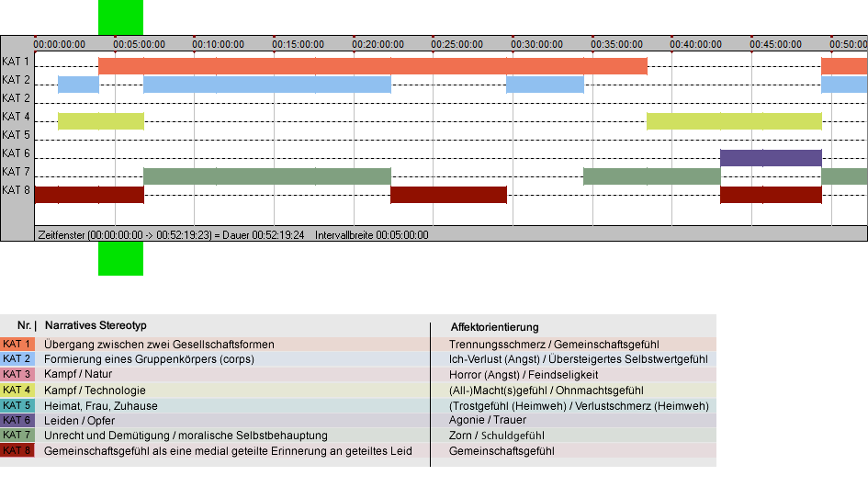Select 'Übergang zwischen zwei Gesellschaftsformen' legend text

point(159,345)
